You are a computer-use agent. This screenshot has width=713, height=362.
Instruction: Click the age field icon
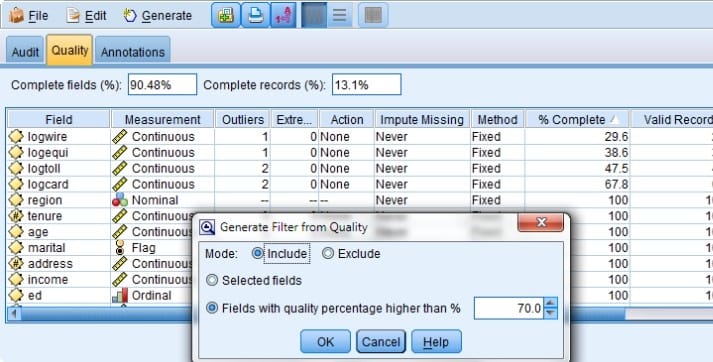16,232
